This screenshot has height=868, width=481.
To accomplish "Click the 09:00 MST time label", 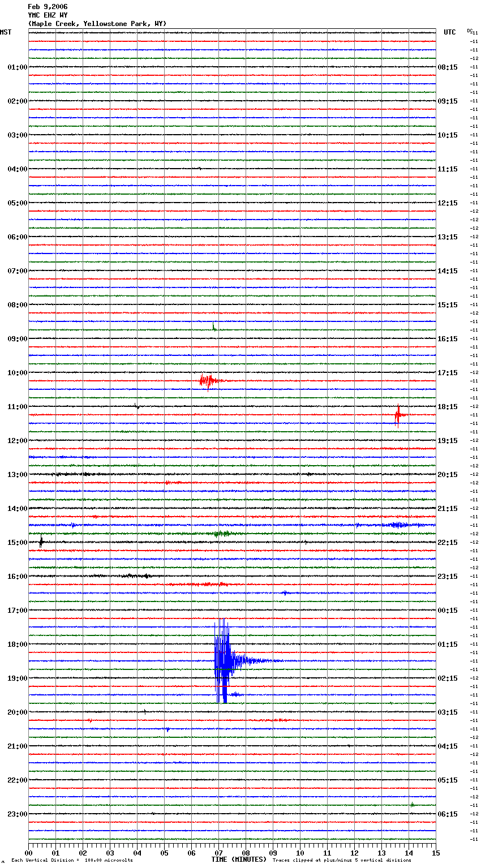I will (17, 339).
